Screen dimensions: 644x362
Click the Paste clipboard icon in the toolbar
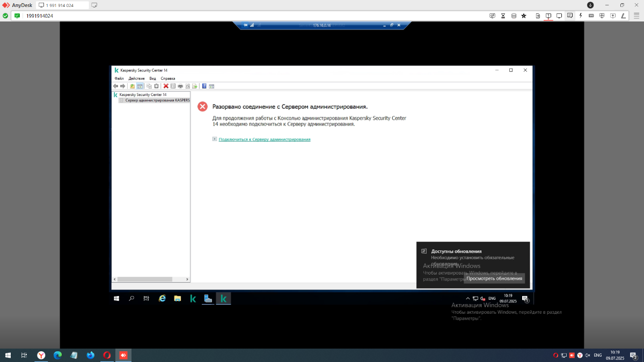[156, 86]
